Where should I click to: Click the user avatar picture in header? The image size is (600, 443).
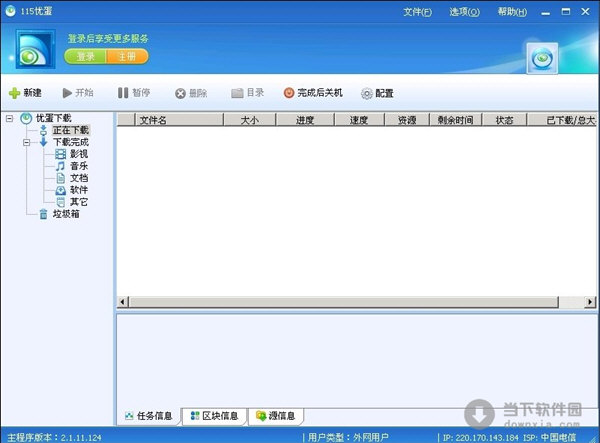point(35,49)
